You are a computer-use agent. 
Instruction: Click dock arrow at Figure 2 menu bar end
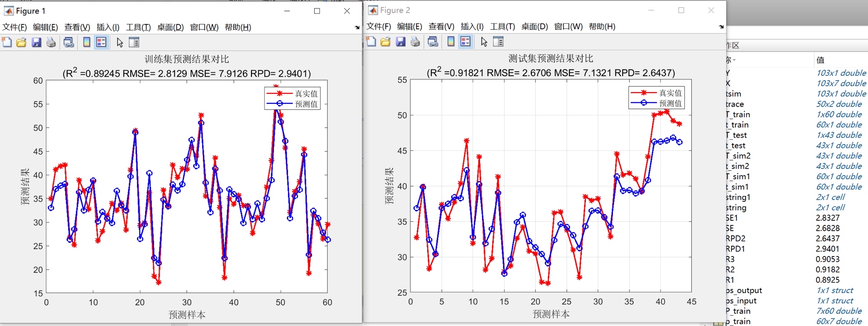pyautogui.click(x=722, y=27)
